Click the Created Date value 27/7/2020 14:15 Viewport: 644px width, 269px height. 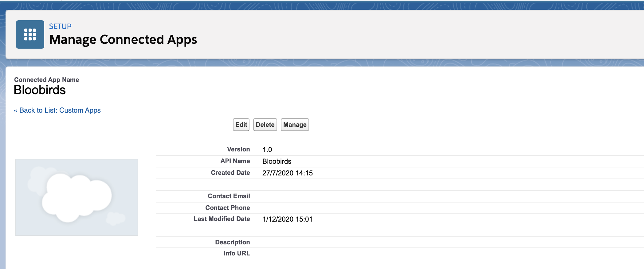click(x=288, y=173)
